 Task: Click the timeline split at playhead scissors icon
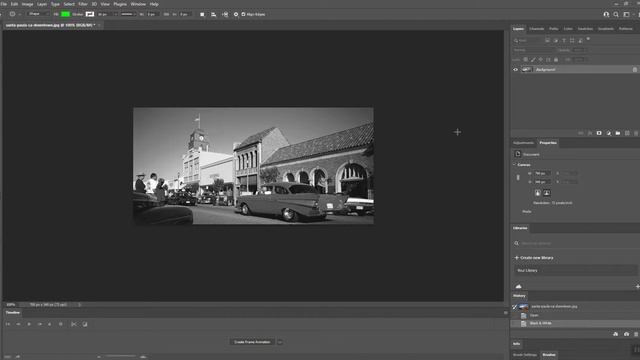point(74,324)
